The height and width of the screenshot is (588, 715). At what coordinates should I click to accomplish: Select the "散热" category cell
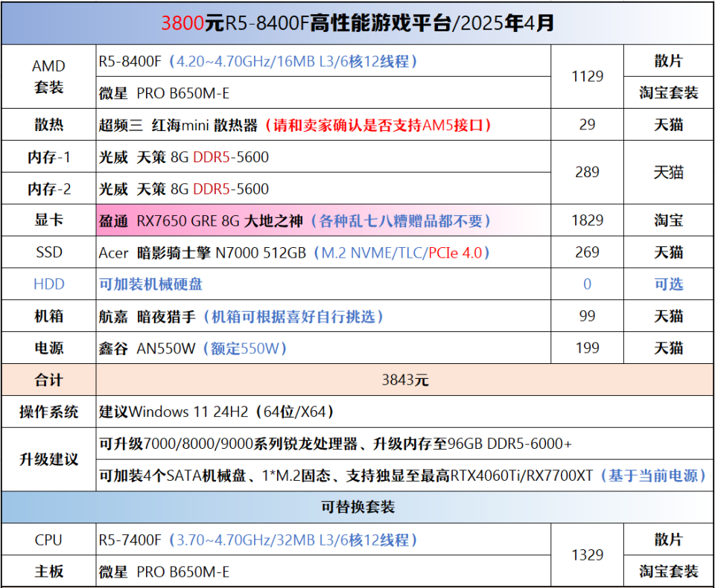click(49, 124)
